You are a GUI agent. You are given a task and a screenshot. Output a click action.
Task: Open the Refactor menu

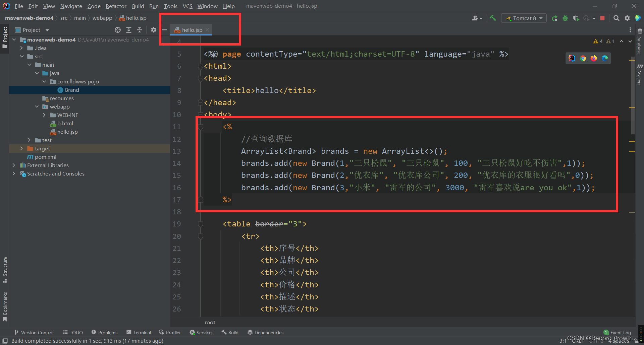[x=116, y=6]
